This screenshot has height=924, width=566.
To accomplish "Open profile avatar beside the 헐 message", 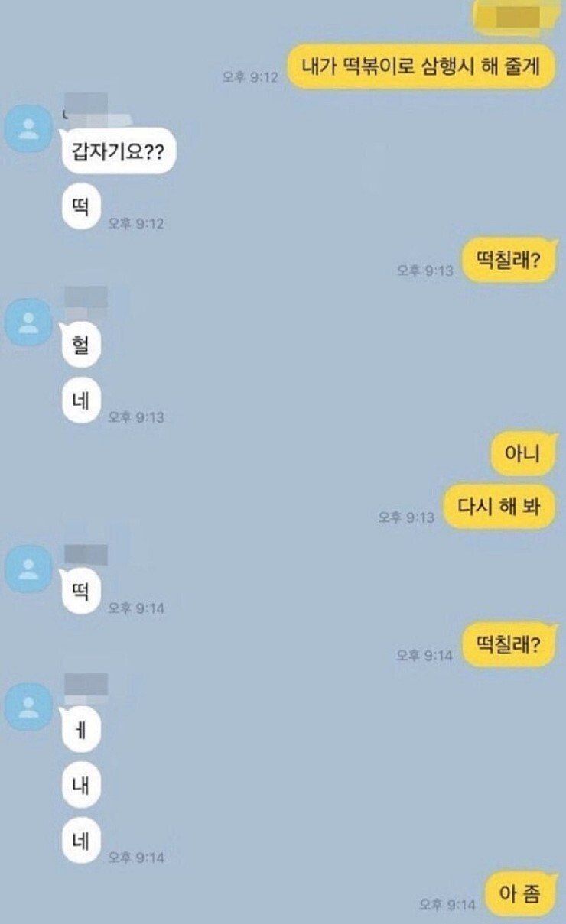I will (29, 322).
